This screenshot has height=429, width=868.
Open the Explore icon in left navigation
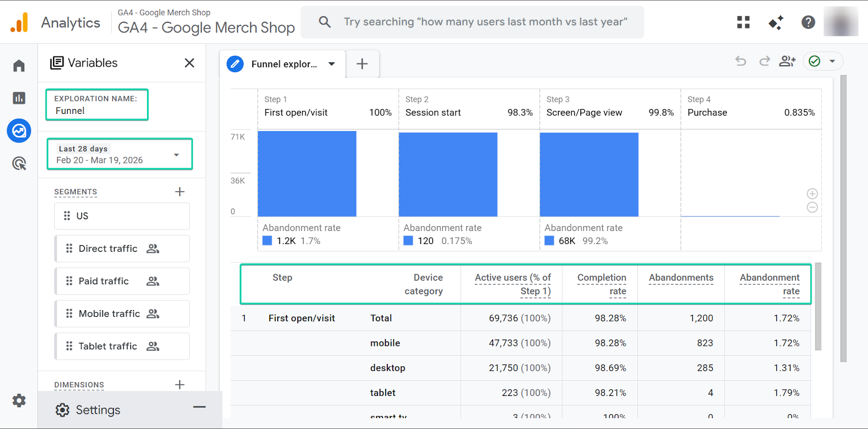point(19,131)
